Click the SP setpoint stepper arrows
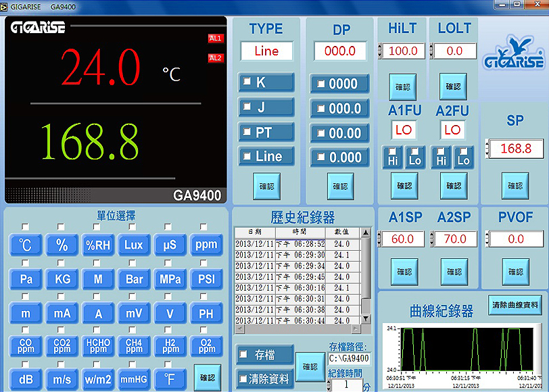Screen dimensions: 549x392 click(x=487, y=149)
